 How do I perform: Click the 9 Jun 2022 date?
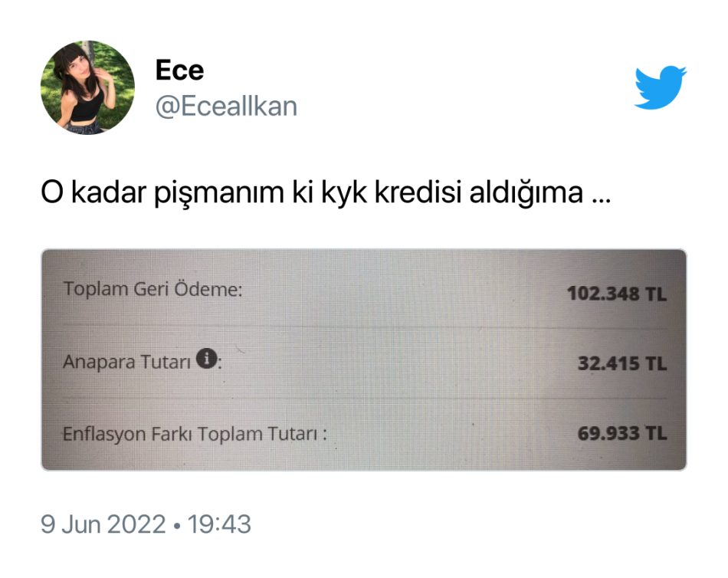(103, 524)
